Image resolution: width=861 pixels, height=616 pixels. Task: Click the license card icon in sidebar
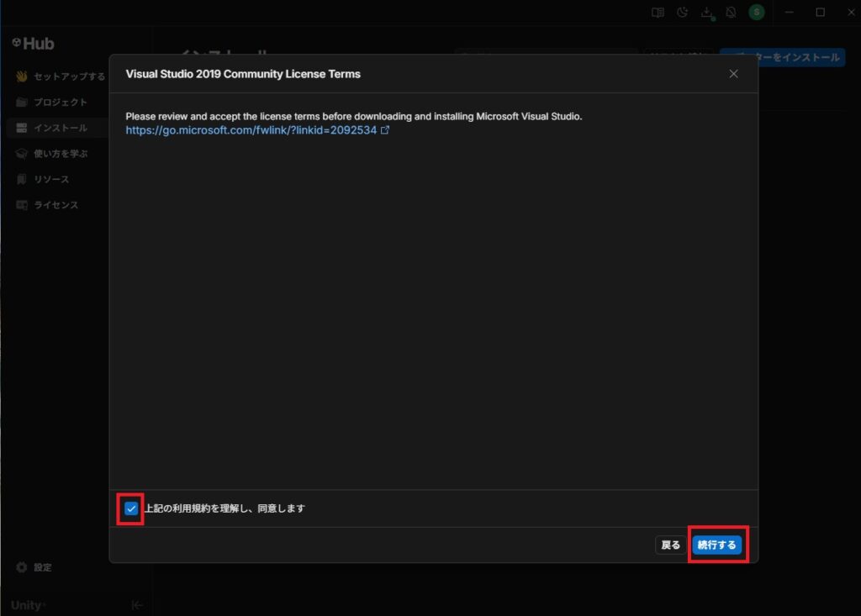pyautogui.click(x=21, y=205)
